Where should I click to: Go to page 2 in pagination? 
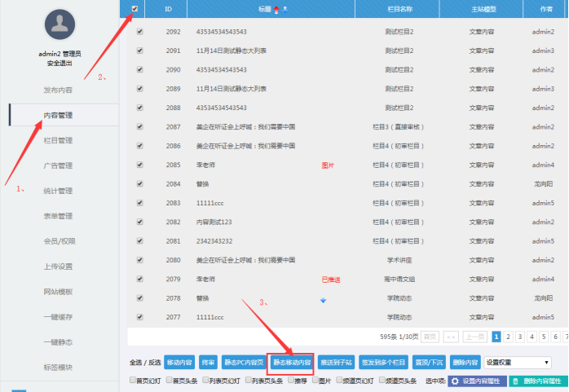[x=508, y=336]
